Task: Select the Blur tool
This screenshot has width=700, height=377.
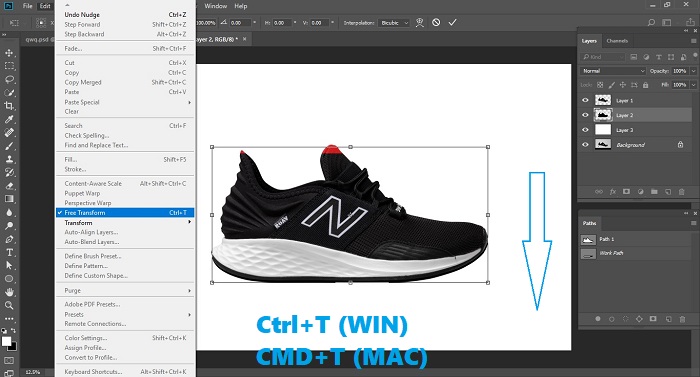Action: [9, 212]
